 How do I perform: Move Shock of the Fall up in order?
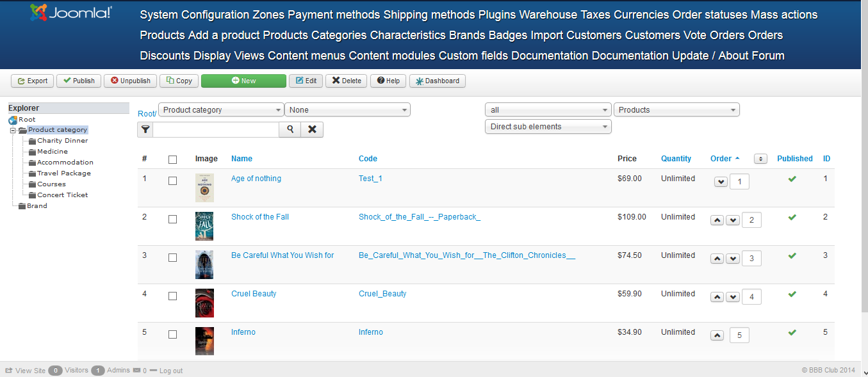coord(717,221)
